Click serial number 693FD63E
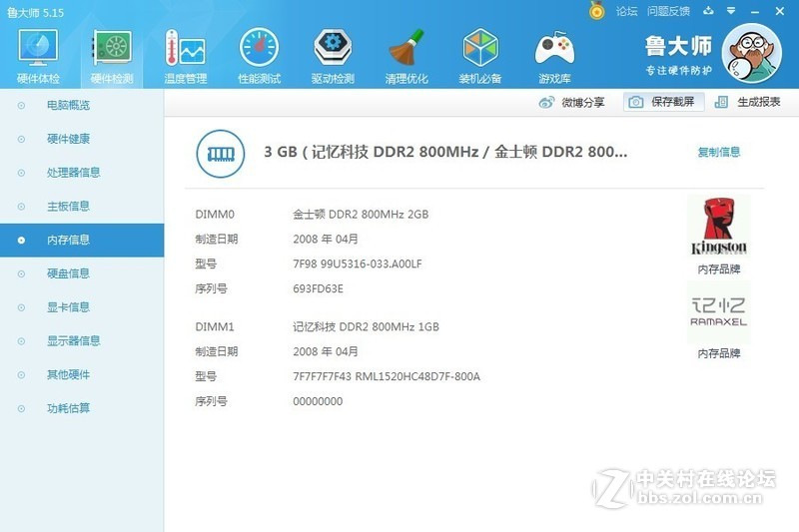This screenshot has height=532, width=799. point(318,288)
